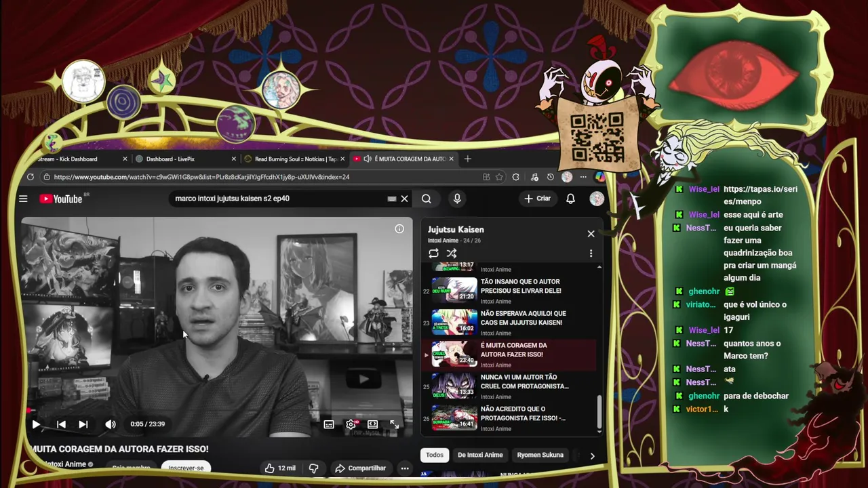Open playlist video TÃO INSANO QUE O AUTOR
The image size is (868, 488).
509,290
